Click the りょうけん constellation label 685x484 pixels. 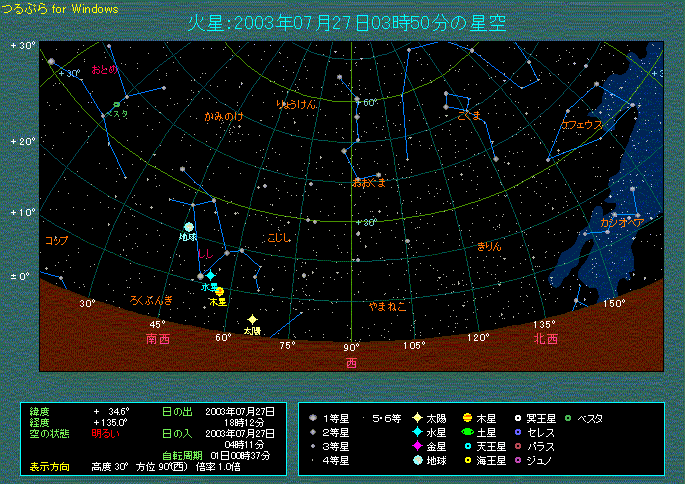point(296,104)
